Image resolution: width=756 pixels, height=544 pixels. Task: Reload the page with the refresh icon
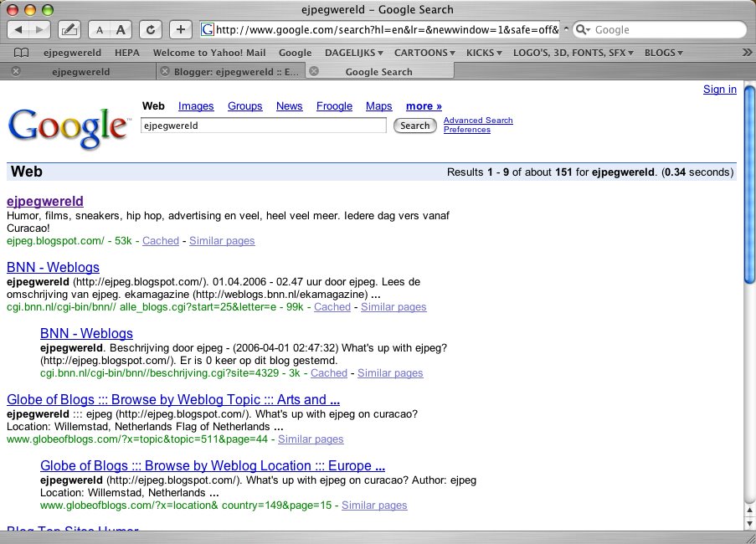click(x=151, y=30)
